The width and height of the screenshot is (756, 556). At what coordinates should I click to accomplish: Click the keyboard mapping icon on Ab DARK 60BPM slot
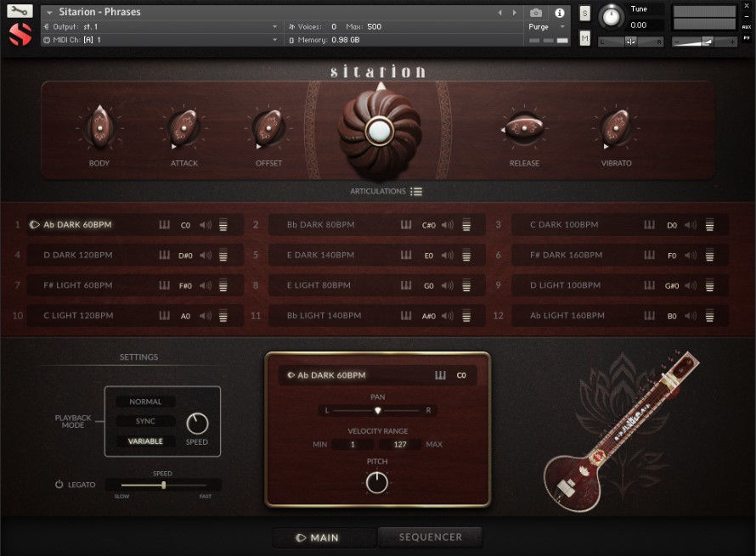[x=166, y=224]
